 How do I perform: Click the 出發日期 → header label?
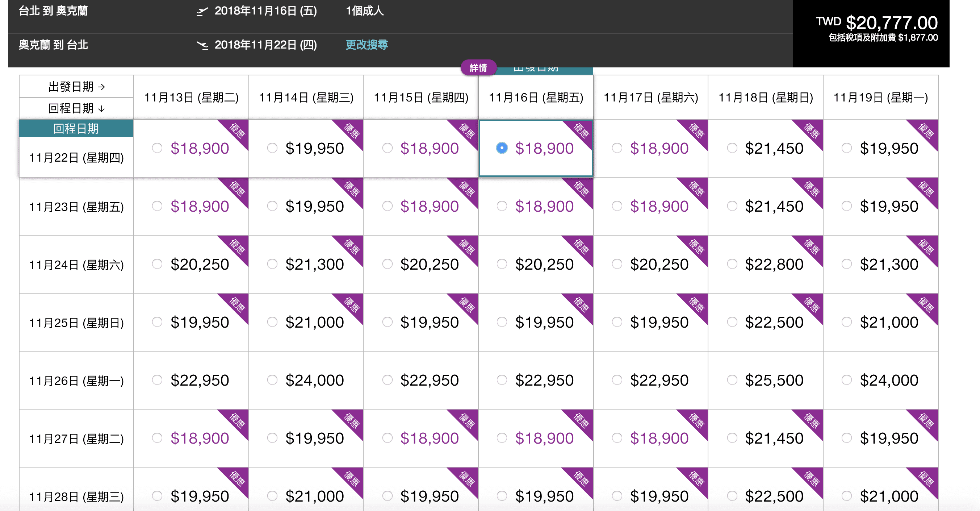(x=76, y=87)
